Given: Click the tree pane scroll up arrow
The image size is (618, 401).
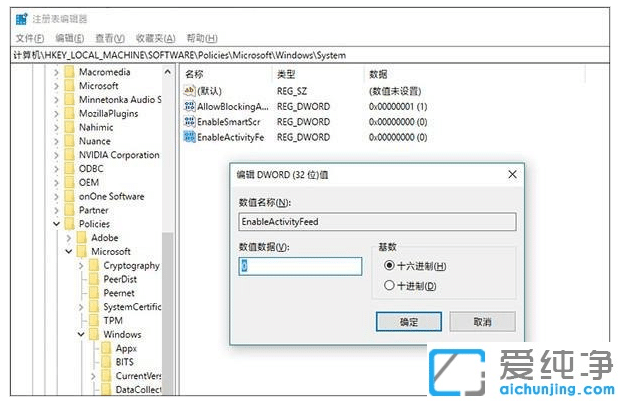Looking at the screenshot, I should pos(168,72).
